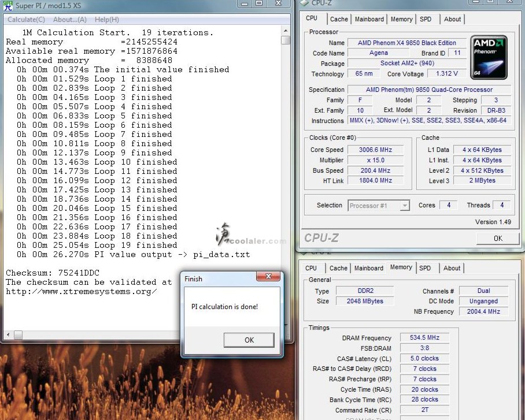Image resolution: width=525 pixels, height=420 pixels.
Task: Switch to Memory tab in upper CPU-Z
Action: 401,19
